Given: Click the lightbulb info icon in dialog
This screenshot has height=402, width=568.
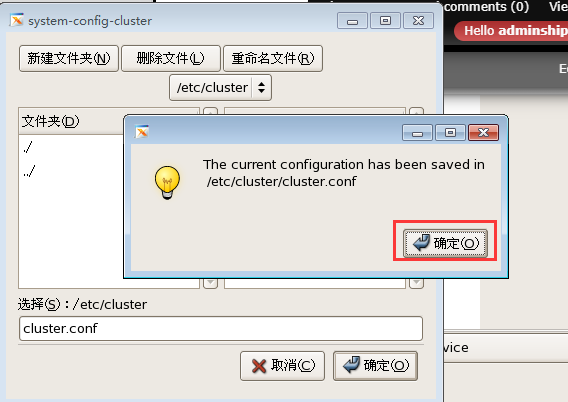Looking at the screenshot, I should (167, 182).
